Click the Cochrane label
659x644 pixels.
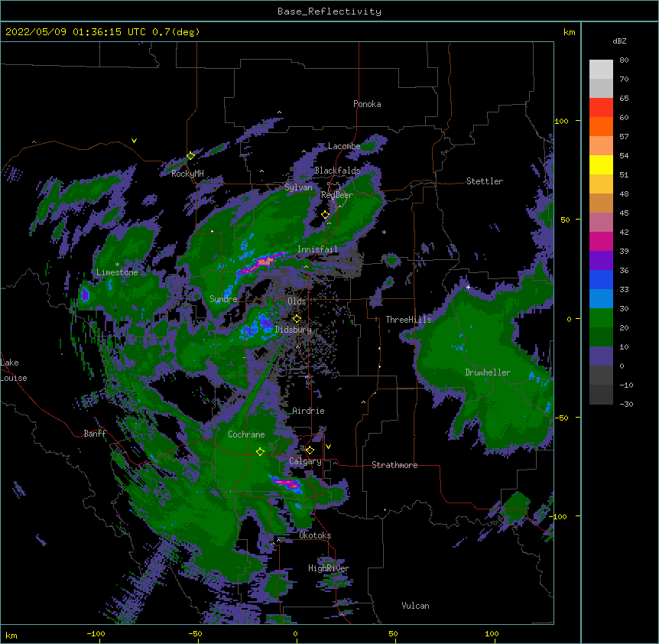click(246, 434)
